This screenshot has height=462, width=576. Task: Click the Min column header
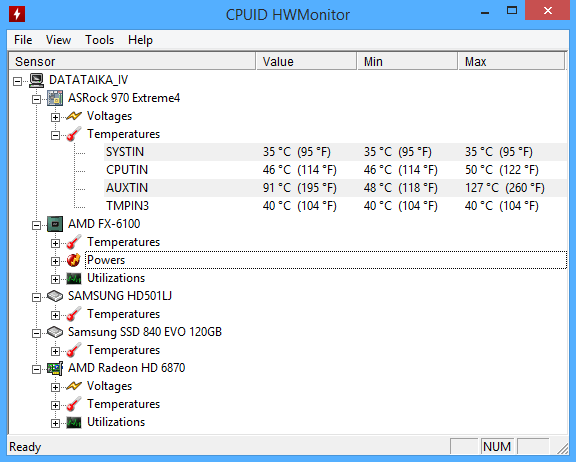[407, 61]
